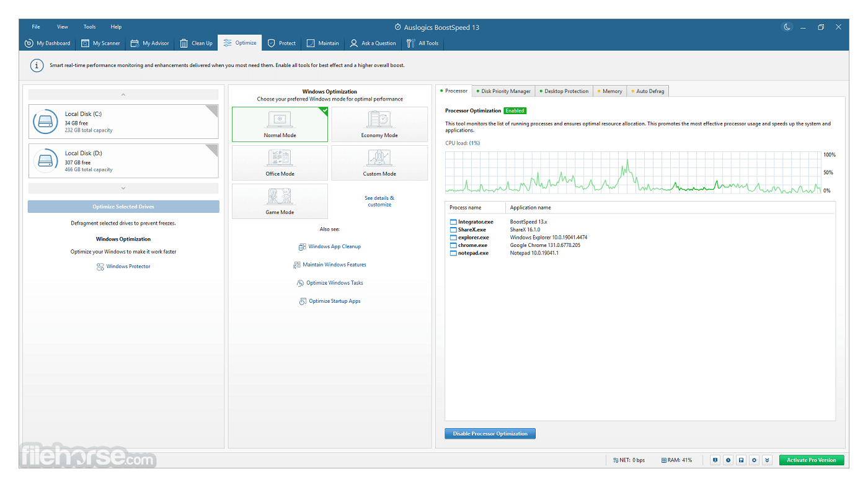The width and height of the screenshot is (868, 487).
Task: Select the notepad.exe process row
Action: 640,253
